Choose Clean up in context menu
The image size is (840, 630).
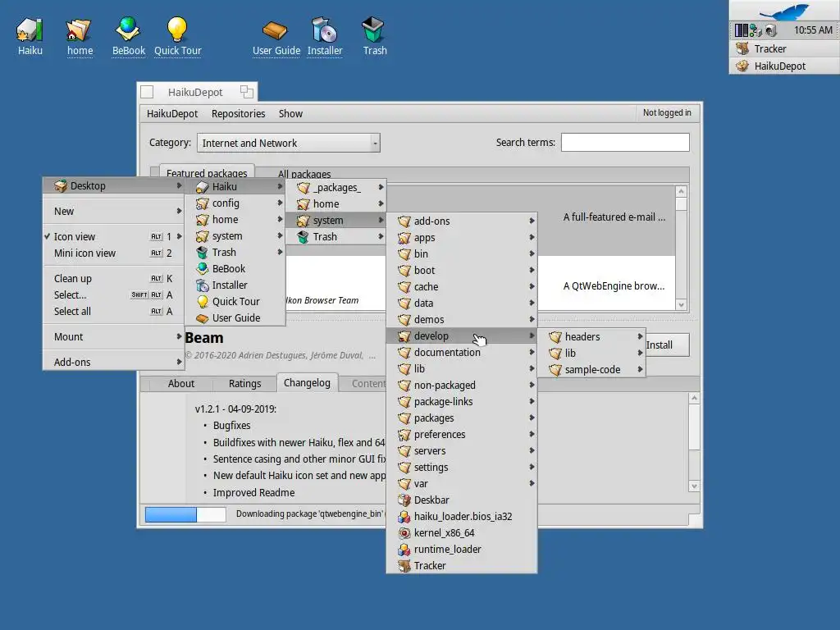click(x=113, y=279)
